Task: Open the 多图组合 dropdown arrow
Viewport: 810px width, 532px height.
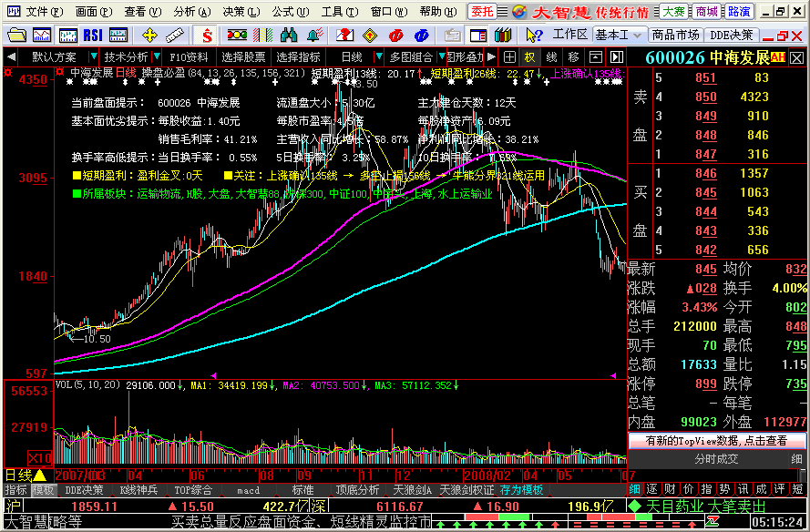Action: tap(442, 56)
